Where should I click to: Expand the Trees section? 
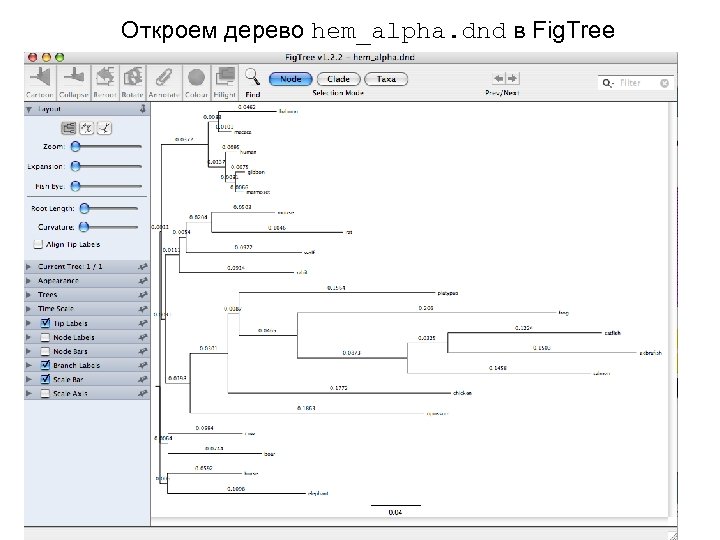[28, 295]
